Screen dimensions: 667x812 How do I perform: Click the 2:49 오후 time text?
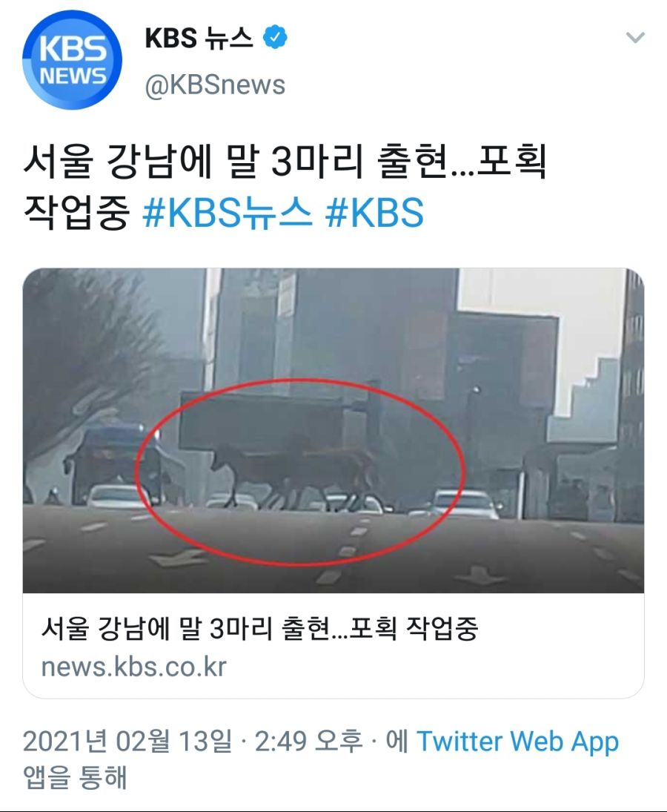(308, 742)
